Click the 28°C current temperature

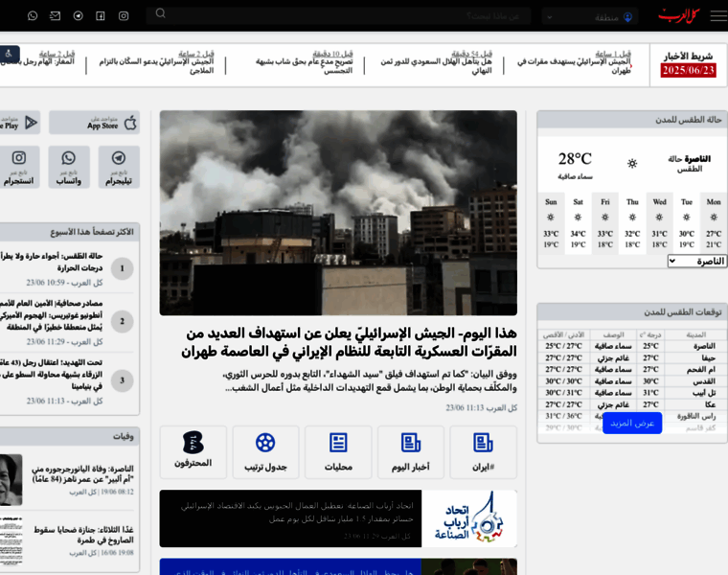(575, 159)
